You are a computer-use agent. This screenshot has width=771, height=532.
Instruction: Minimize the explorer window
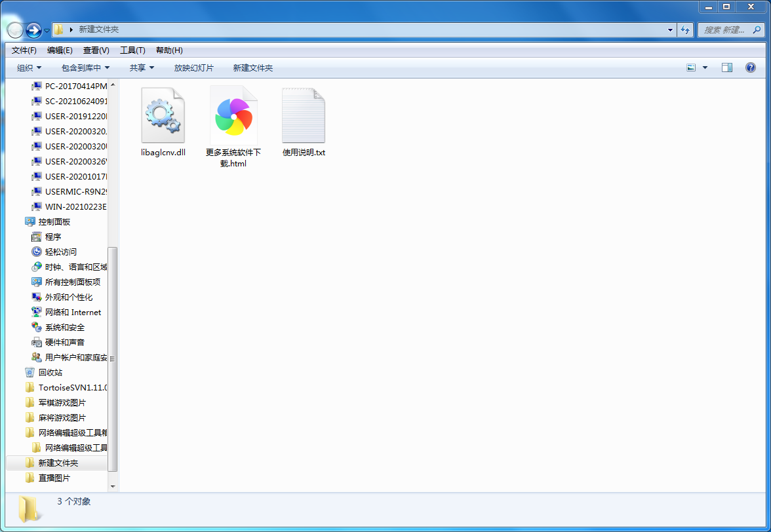coord(708,7)
